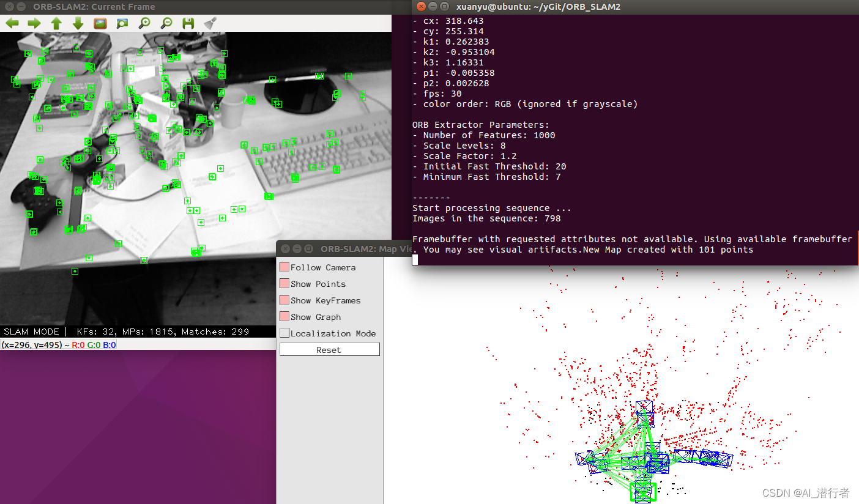The width and height of the screenshot is (859, 504).
Task: Click terminal line 'k2: -0.953104'
Action: point(453,52)
